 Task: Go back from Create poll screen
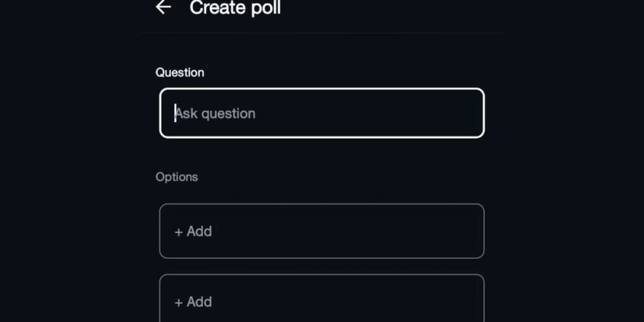click(x=164, y=7)
